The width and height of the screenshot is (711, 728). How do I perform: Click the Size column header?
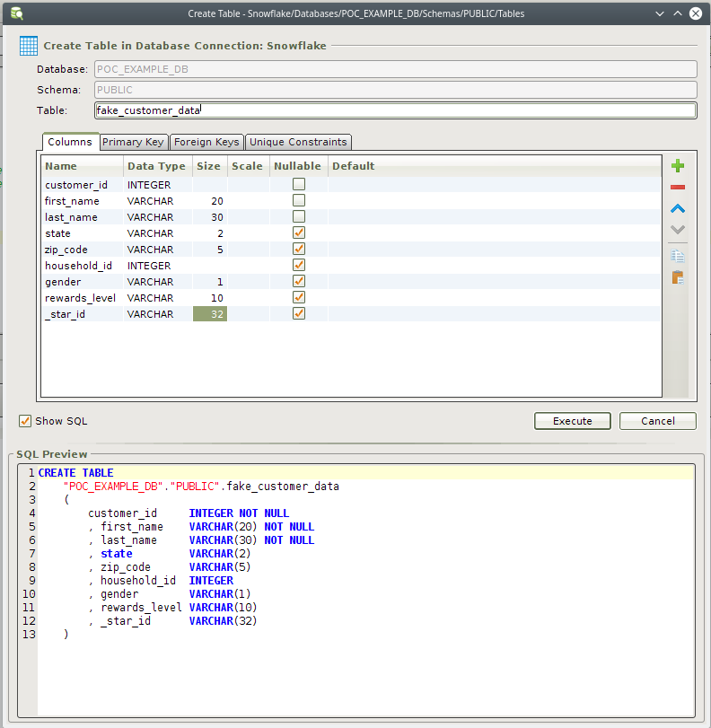[x=210, y=166]
